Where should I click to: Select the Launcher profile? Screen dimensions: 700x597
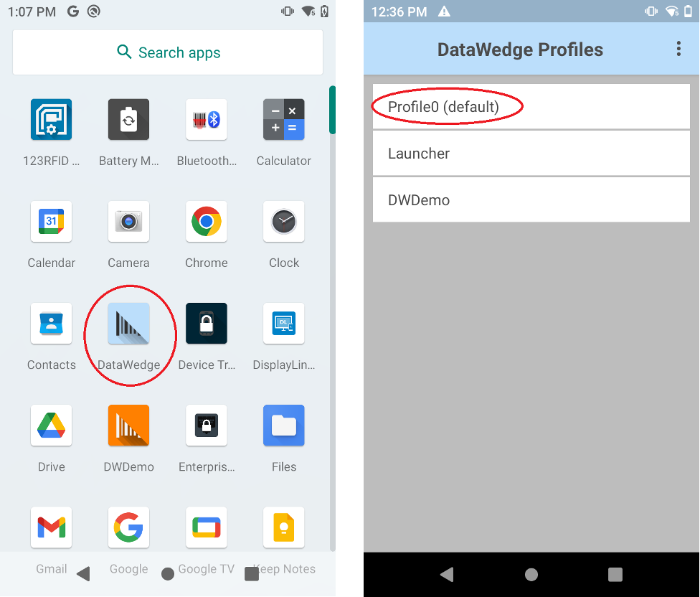point(531,153)
